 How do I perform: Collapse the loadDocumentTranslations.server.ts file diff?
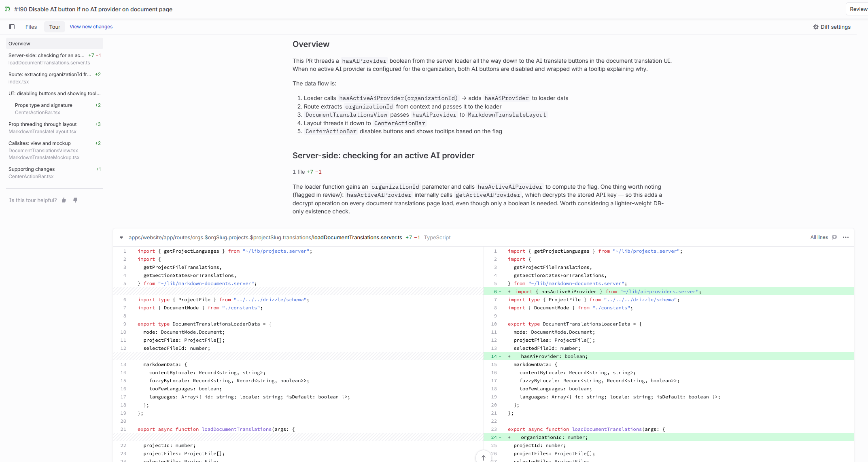point(121,238)
